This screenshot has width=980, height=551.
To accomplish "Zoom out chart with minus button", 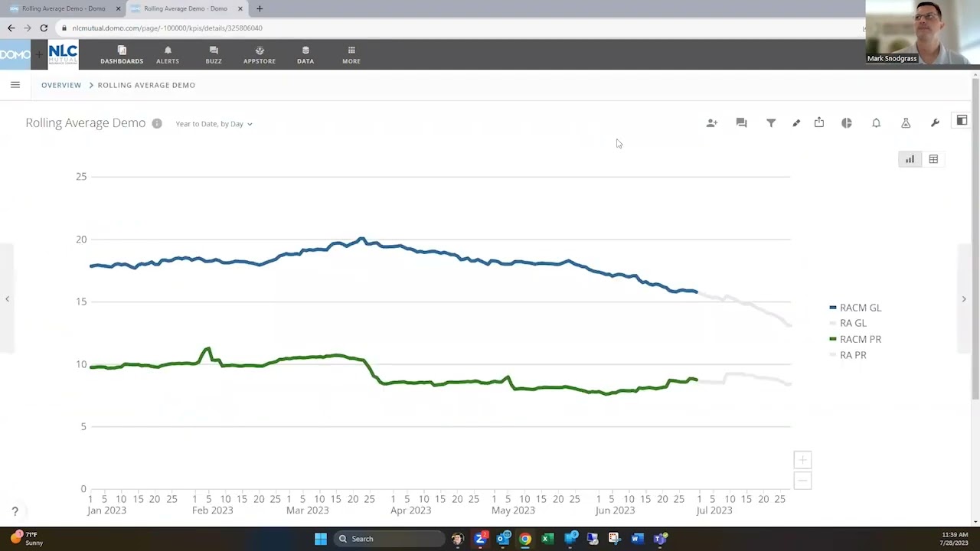I will (x=802, y=481).
